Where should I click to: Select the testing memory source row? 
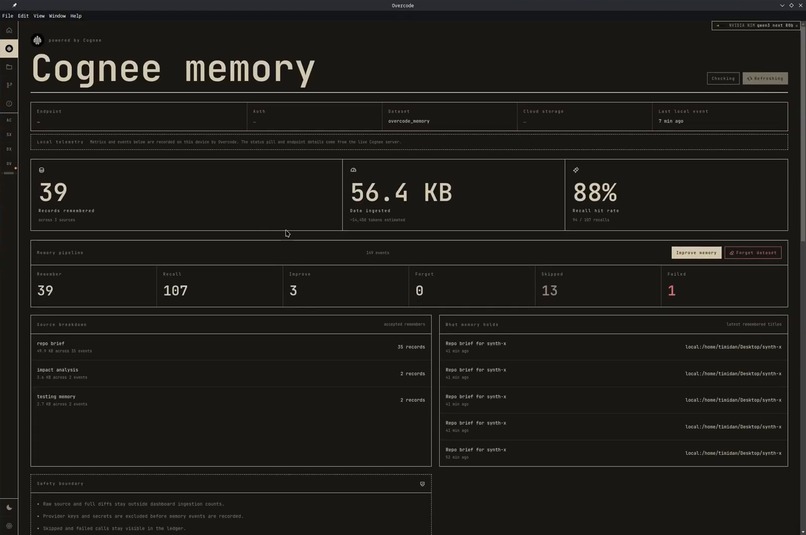pos(231,400)
